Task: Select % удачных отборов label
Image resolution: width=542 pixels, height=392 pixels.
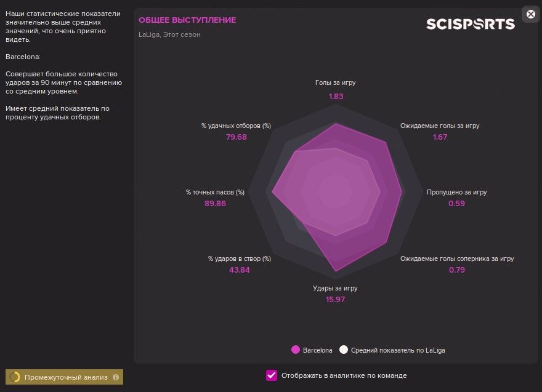Action: (x=236, y=126)
